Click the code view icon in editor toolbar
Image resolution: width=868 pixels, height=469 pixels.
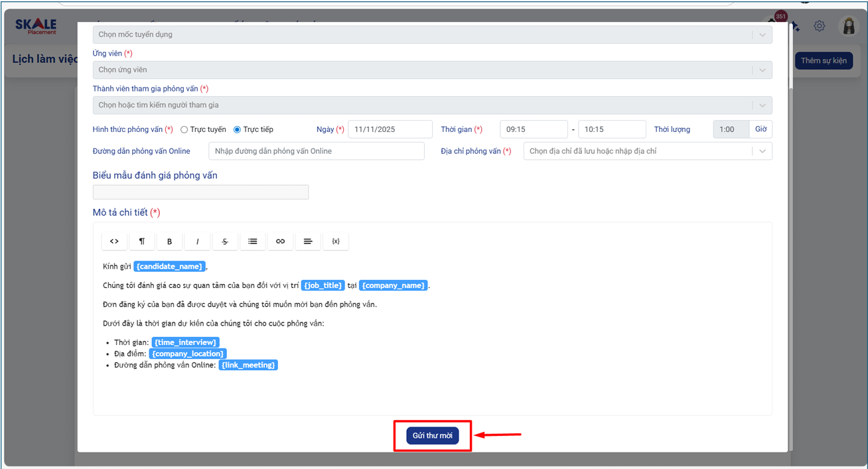coord(114,241)
